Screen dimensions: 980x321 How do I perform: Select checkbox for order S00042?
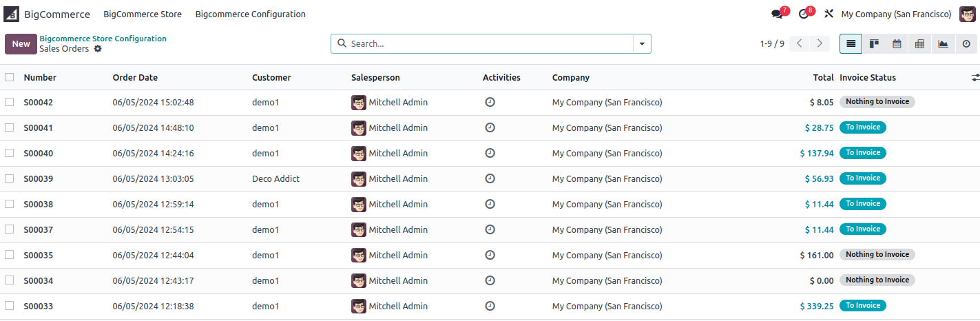tap(9, 102)
